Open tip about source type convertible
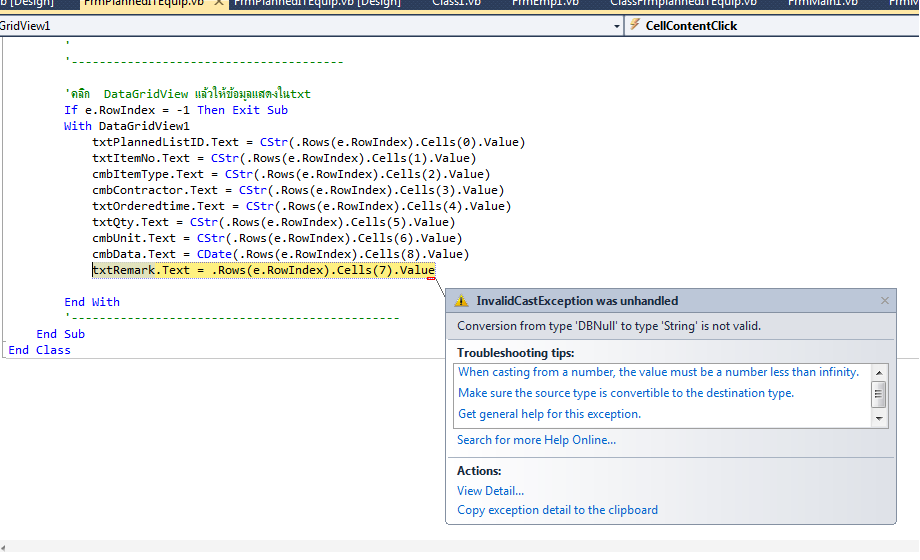 [x=625, y=393]
